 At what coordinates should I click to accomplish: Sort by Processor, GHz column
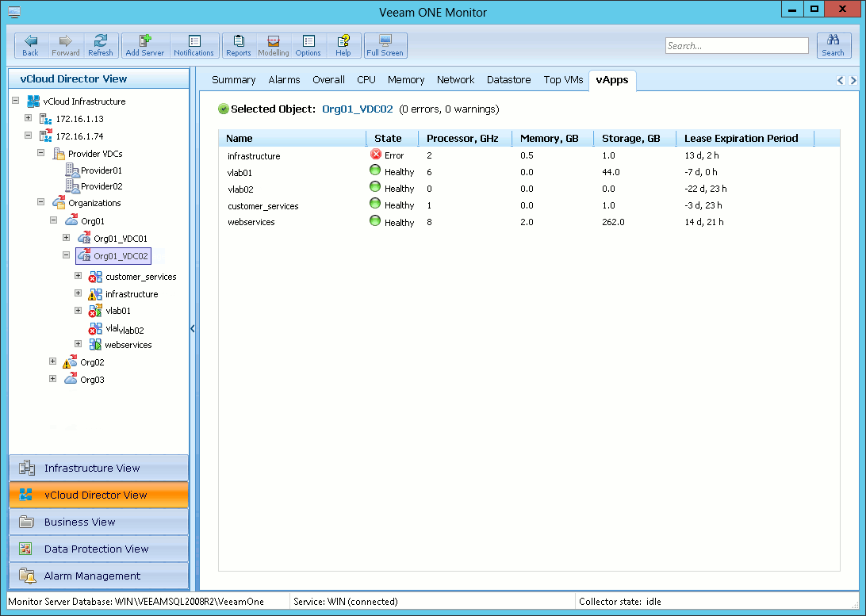pyautogui.click(x=465, y=139)
